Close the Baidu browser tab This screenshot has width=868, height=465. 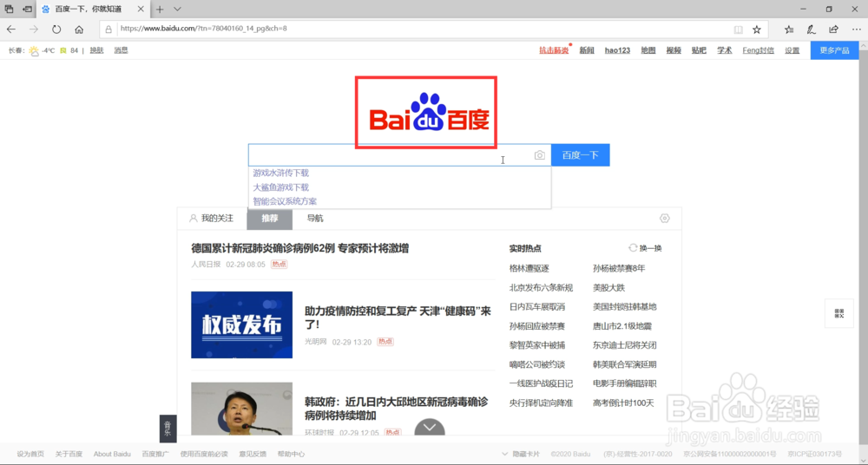(141, 10)
